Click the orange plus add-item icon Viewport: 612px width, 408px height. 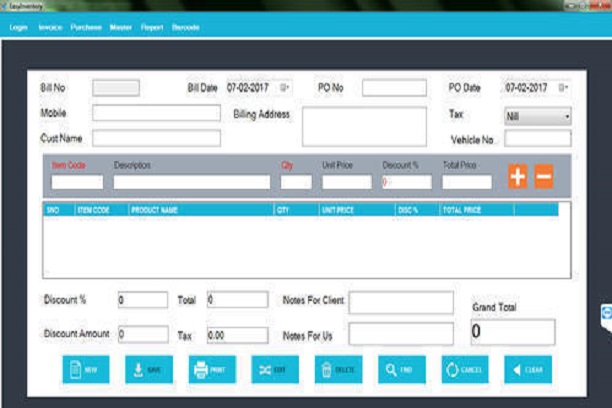coord(518,176)
